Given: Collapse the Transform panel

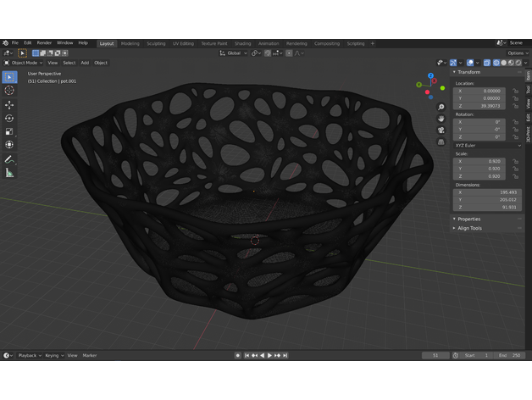Looking at the screenshot, I should [x=468, y=72].
